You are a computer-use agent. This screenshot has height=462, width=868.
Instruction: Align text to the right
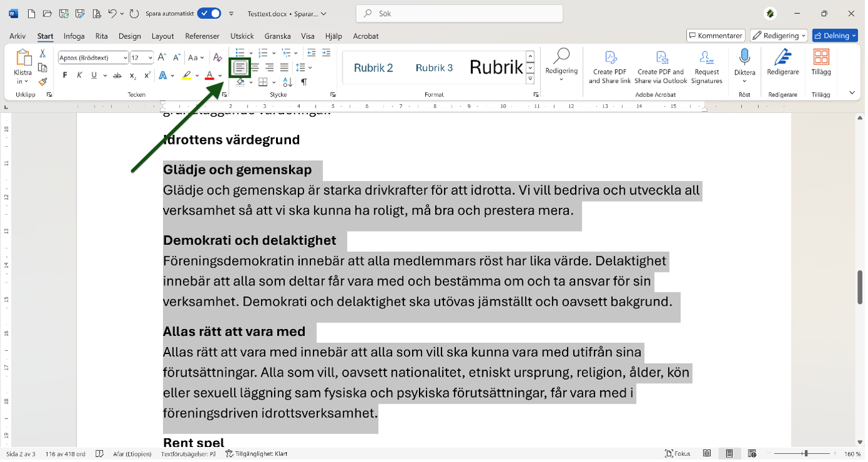click(270, 67)
